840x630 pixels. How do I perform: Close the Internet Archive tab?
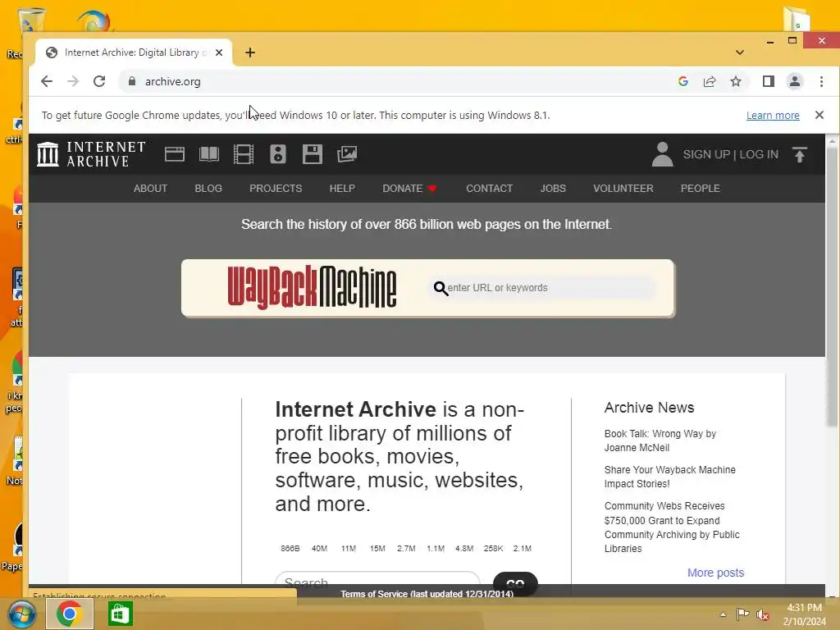point(218,52)
